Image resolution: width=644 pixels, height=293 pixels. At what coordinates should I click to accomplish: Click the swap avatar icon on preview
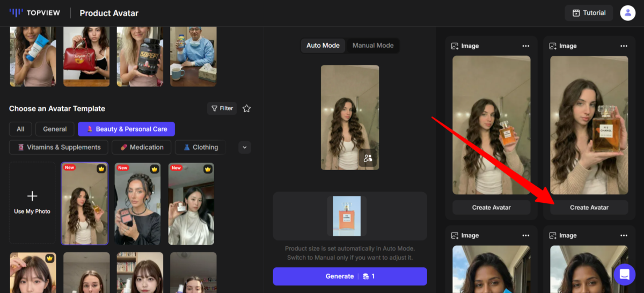click(x=368, y=158)
